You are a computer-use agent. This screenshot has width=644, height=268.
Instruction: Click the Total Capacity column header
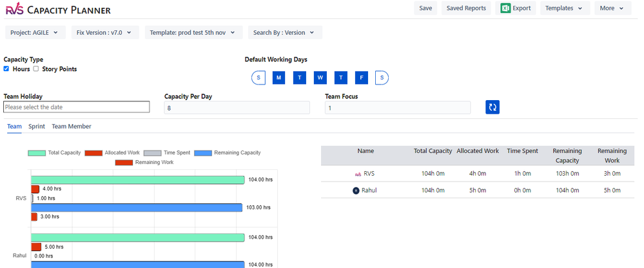coord(433,151)
